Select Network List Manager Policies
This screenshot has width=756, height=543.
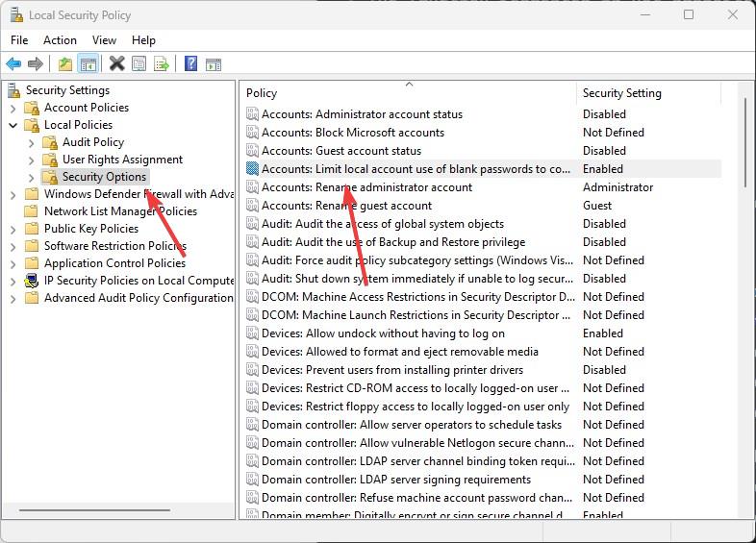point(120,211)
